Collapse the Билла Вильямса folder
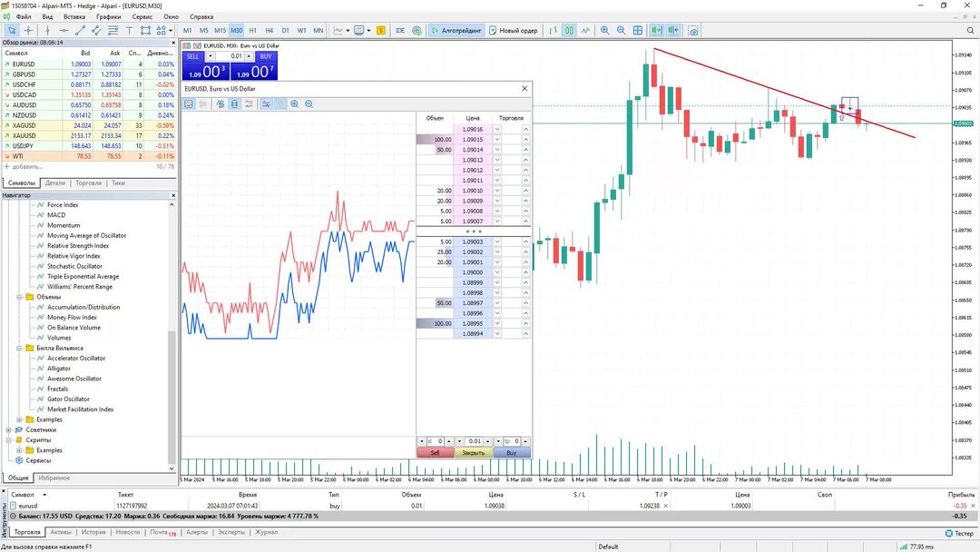This screenshot has width=980, height=552. 19,349
